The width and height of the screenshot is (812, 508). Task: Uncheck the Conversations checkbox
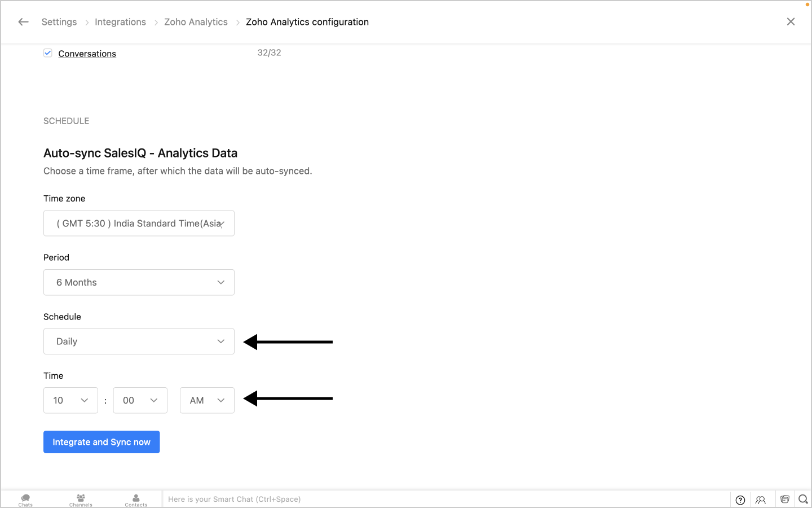coord(48,53)
